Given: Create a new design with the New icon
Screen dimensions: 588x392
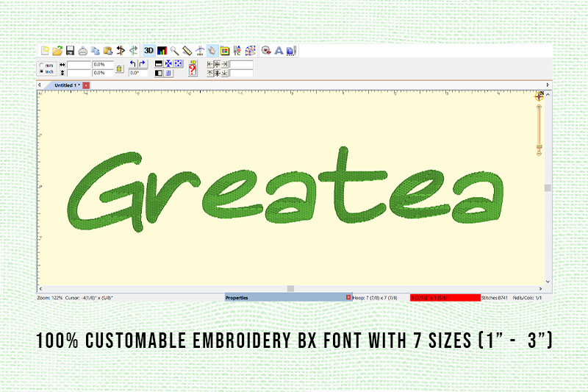Looking at the screenshot, I should click(x=45, y=51).
